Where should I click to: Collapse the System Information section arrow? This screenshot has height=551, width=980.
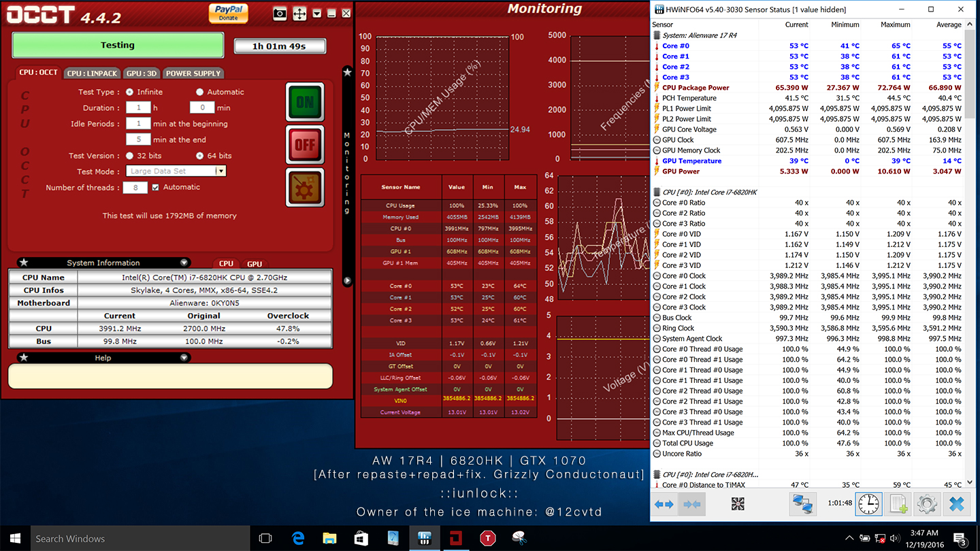point(184,263)
